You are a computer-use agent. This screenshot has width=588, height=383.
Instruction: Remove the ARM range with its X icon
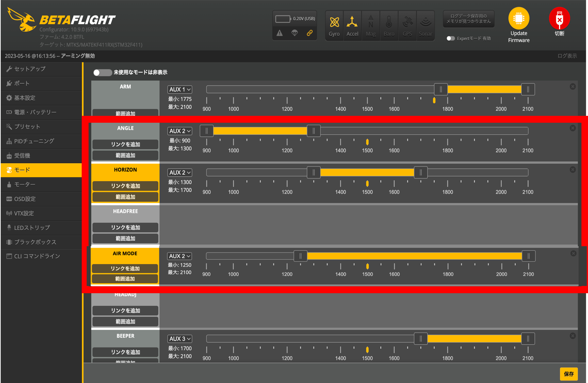[573, 87]
